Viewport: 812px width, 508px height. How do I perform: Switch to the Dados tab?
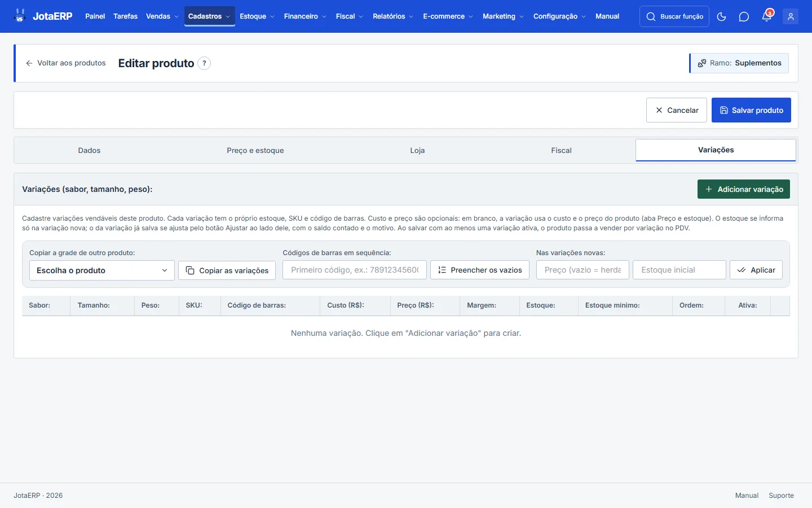point(89,150)
